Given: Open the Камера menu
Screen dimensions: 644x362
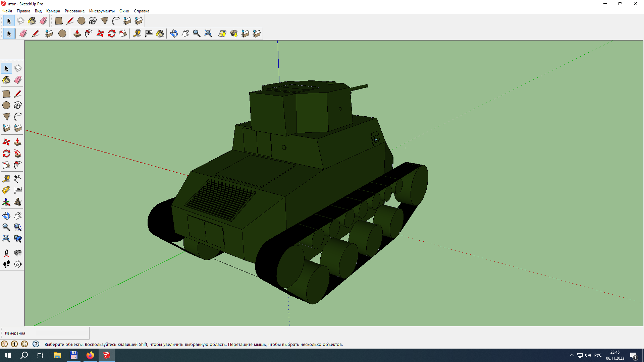Looking at the screenshot, I should 53,11.
